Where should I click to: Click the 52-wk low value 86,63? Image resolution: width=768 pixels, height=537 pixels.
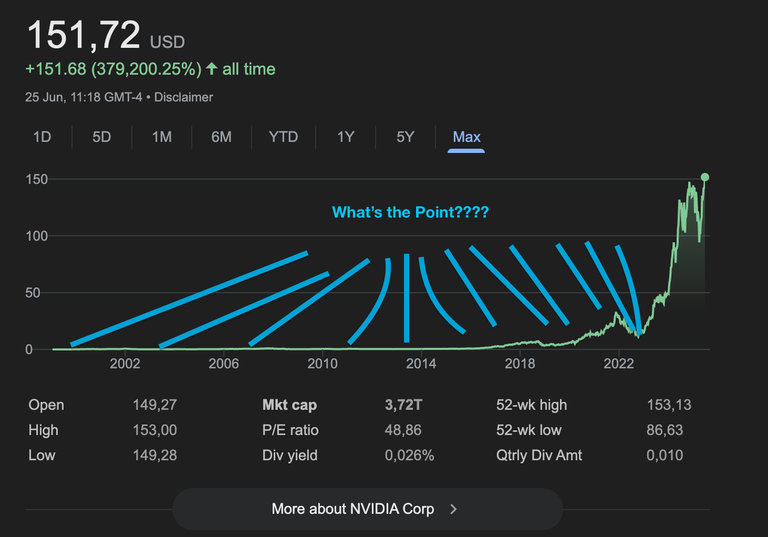664,430
